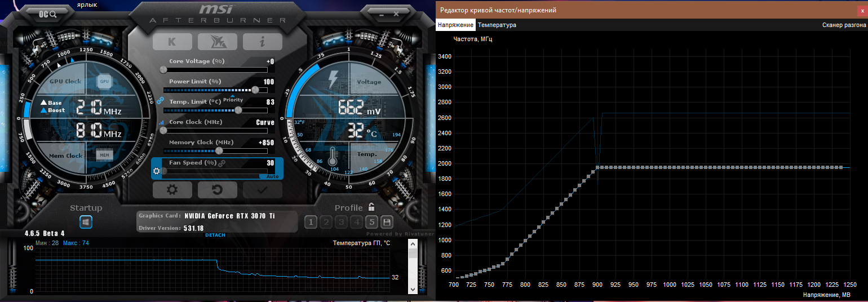
Task: Click the thermometer icon in temp gauge
Action: [333, 156]
